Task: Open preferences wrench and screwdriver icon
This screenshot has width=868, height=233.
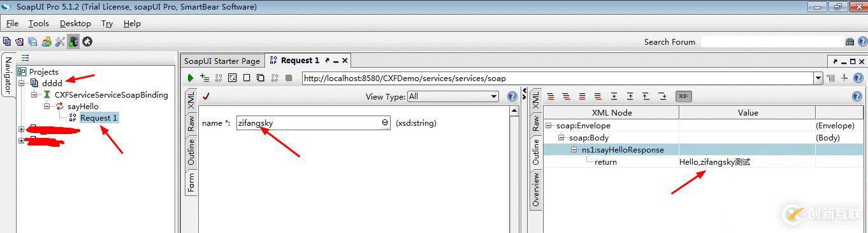Action: point(61,41)
